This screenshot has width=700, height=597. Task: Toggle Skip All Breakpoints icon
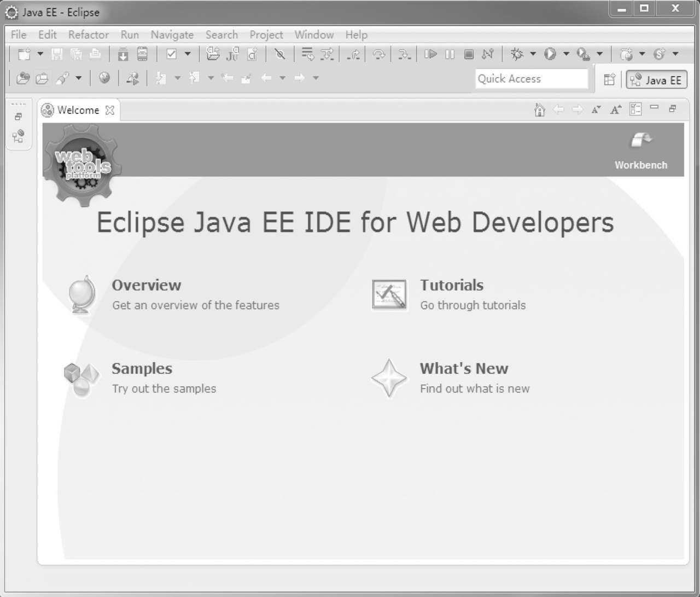[280, 54]
